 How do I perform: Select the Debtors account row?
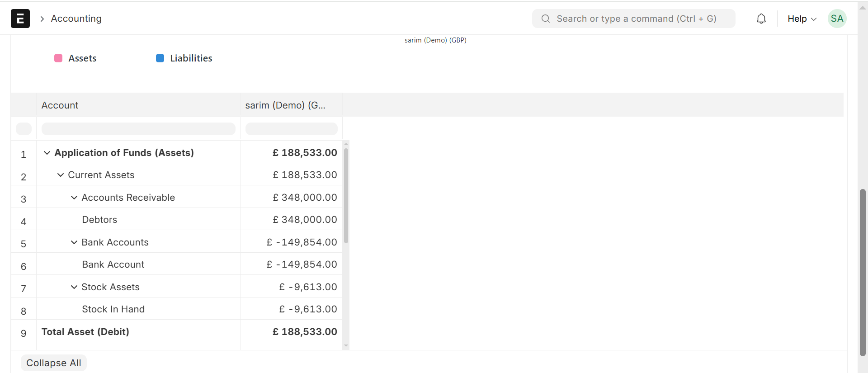point(99,220)
